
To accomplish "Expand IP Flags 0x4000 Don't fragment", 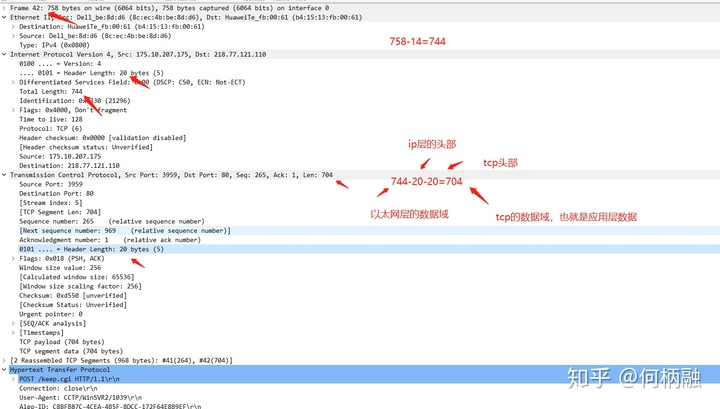I will [x=13, y=110].
